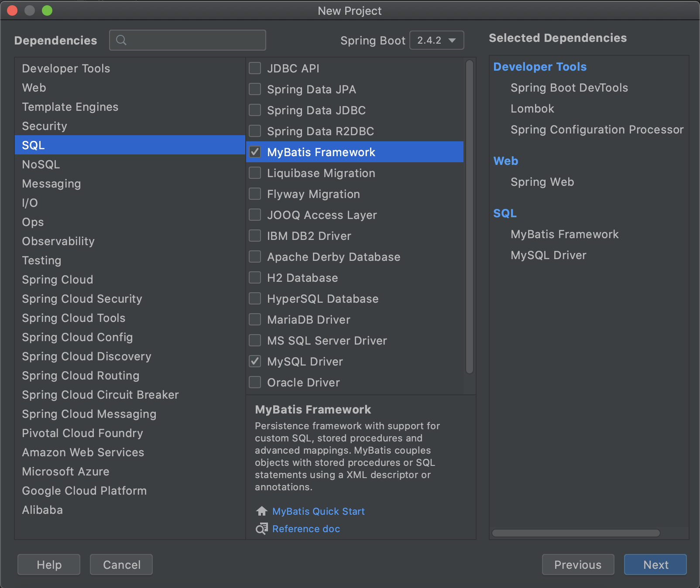Click the dependency list vertical scrollbar
The image size is (700, 588).
coord(470,218)
